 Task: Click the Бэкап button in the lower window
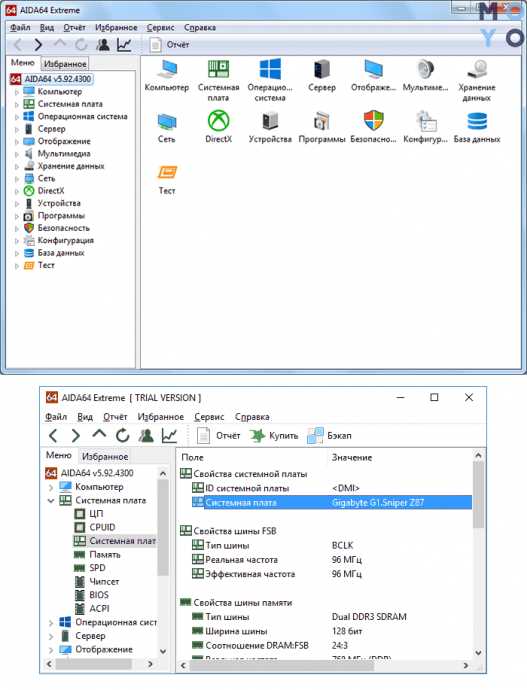(329, 436)
